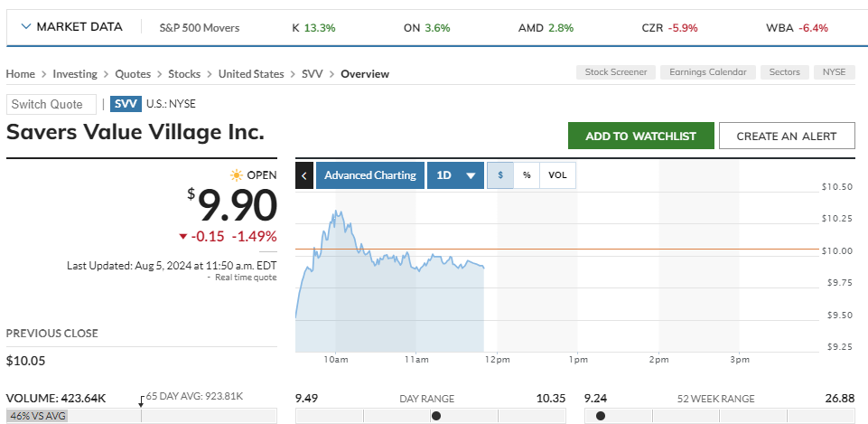
Task: Click the Switch Quote input field
Action: [x=51, y=104]
